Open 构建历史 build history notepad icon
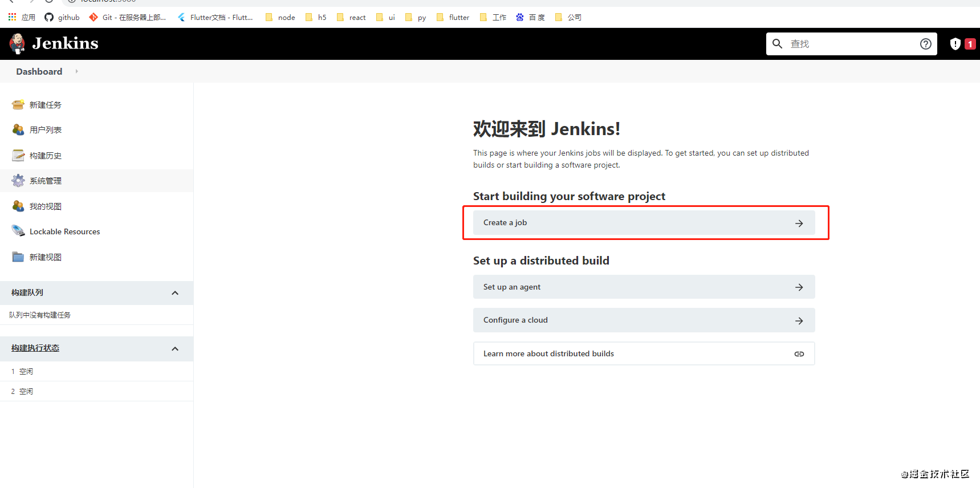This screenshot has height=488, width=980. tap(18, 156)
